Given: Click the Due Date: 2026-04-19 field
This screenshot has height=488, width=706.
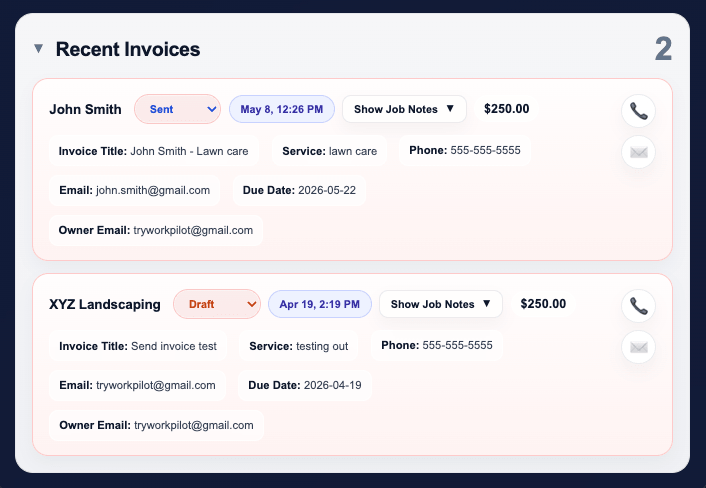Looking at the screenshot, I should [x=305, y=385].
